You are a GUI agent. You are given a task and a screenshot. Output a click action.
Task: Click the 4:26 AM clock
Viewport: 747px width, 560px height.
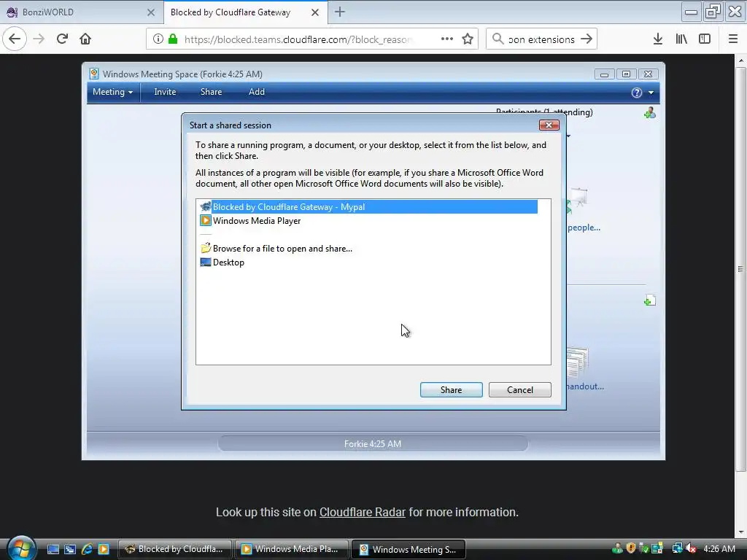click(x=719, y=548)
